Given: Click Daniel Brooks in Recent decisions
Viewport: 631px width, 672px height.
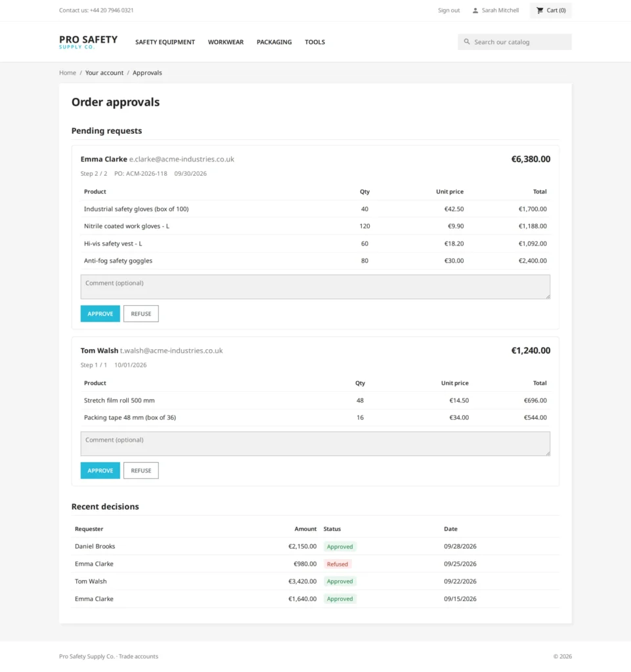Looking at the screenshot, I should tap(95, 547).
